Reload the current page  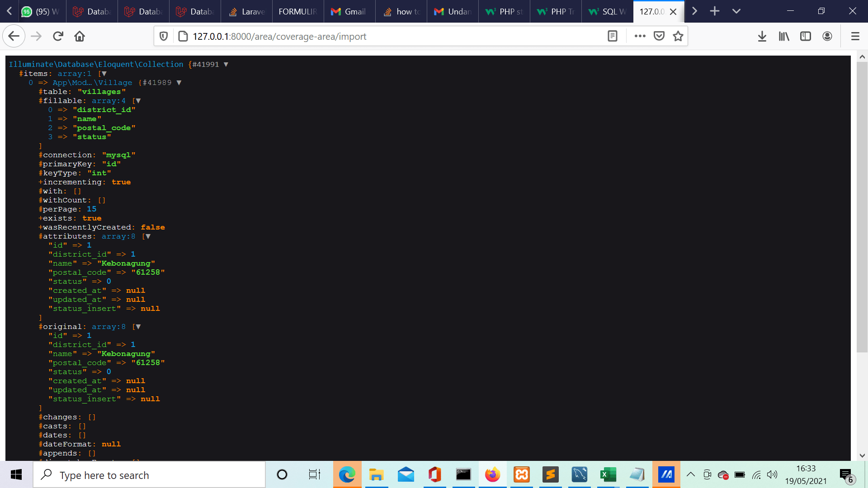tap(58, 36)
